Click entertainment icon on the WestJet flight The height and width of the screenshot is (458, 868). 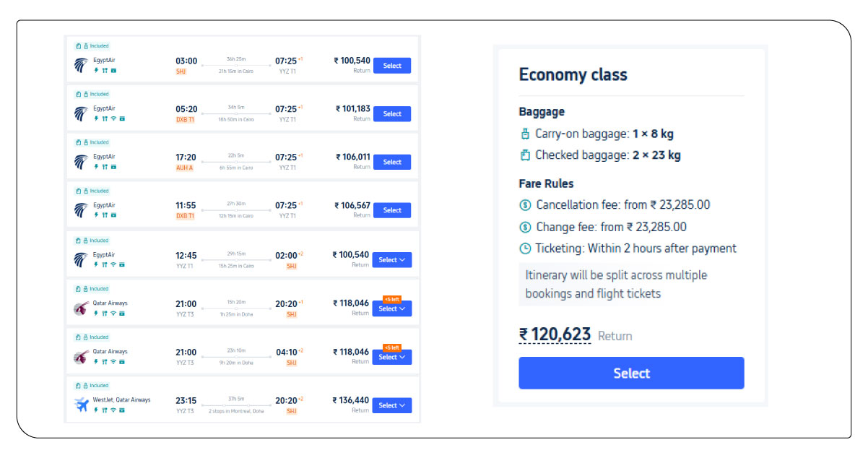(121, 410)
